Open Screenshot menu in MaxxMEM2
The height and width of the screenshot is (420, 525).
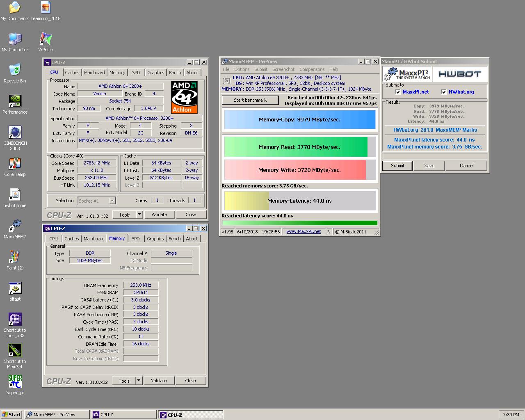pos(283,69)
